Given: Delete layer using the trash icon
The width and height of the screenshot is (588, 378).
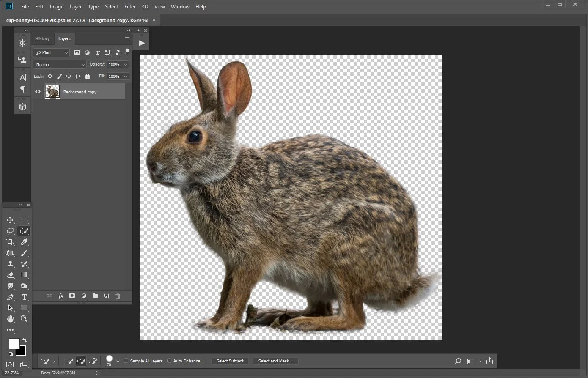Looking at the screenshot, I should [x=118, y=296].
